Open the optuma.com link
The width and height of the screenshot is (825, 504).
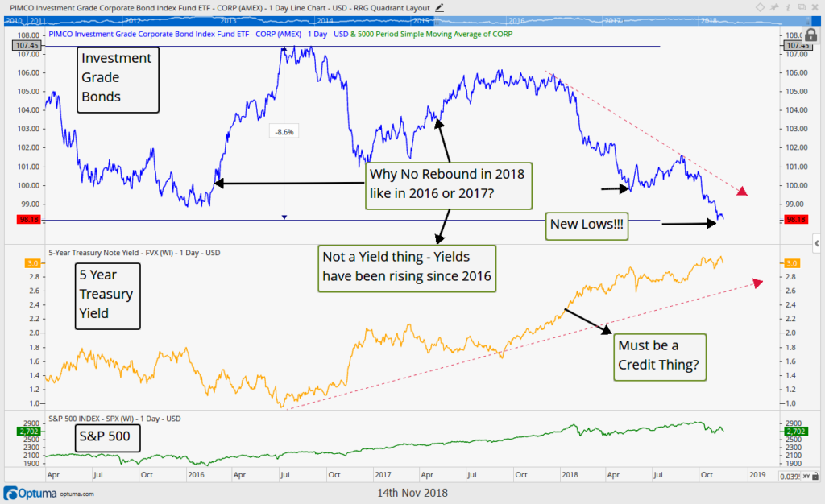coord(77,494)
